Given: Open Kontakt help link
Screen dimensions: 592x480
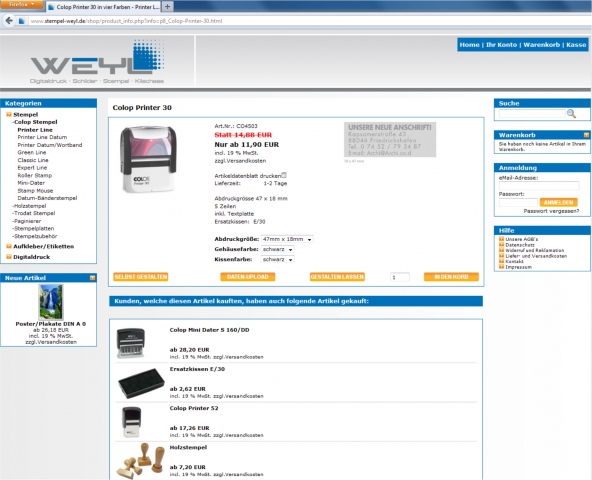Looking at the screenshot, I should (514, 261).
